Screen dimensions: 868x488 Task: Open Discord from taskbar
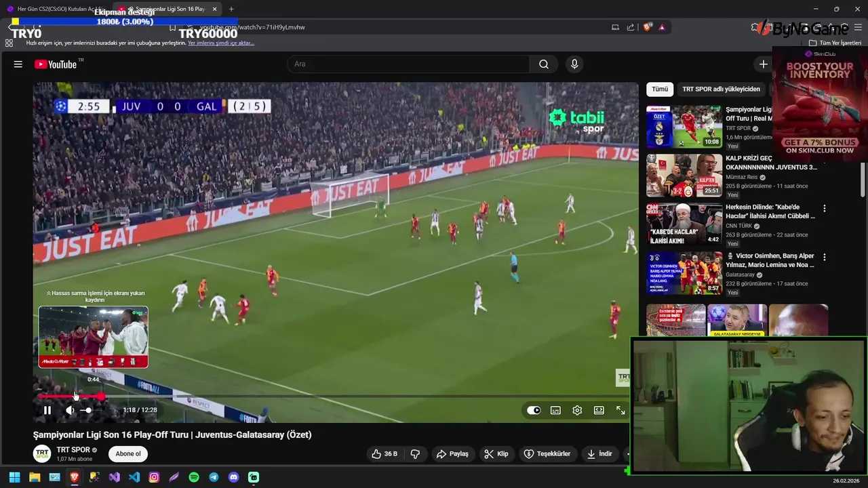(x=234, y=477)
